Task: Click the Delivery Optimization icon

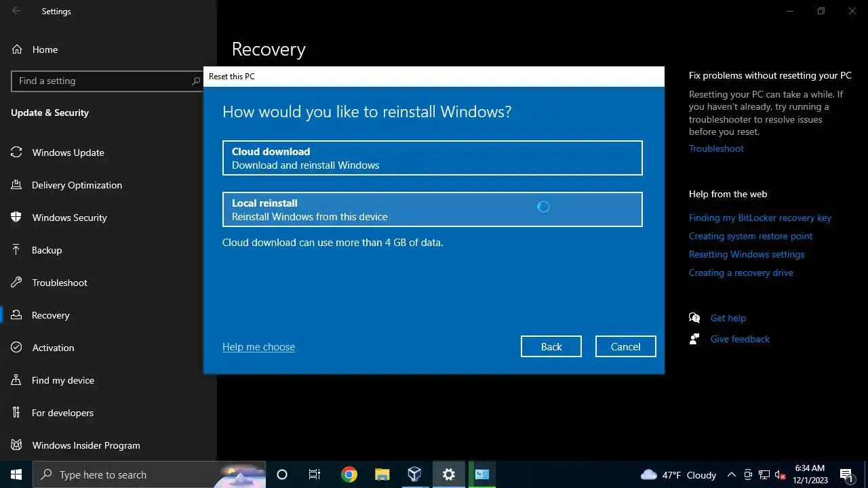Action: [x=16, y=185]
